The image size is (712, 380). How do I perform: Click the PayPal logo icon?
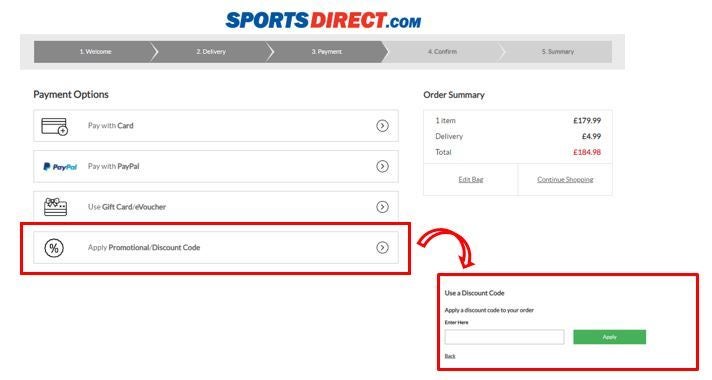[60, 167]
